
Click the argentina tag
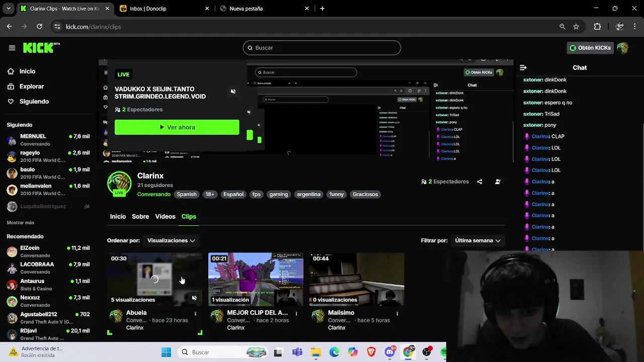click(x=308, y=194)
